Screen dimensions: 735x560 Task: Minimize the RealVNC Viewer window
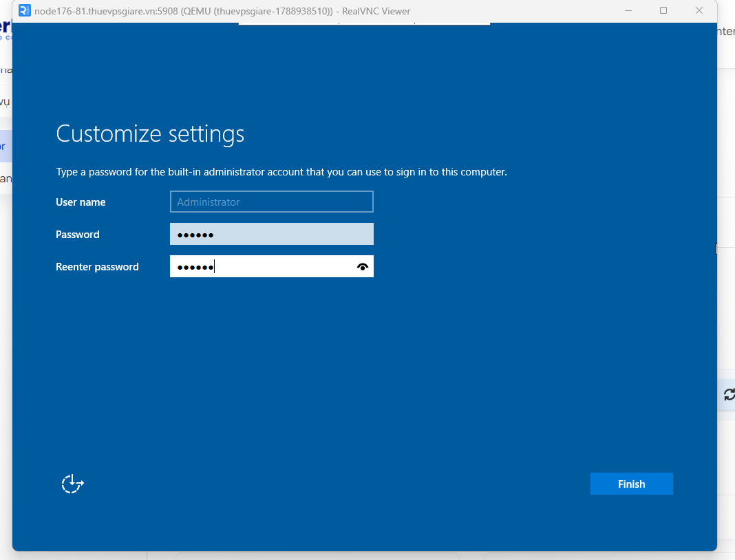(x=628, y=10)
